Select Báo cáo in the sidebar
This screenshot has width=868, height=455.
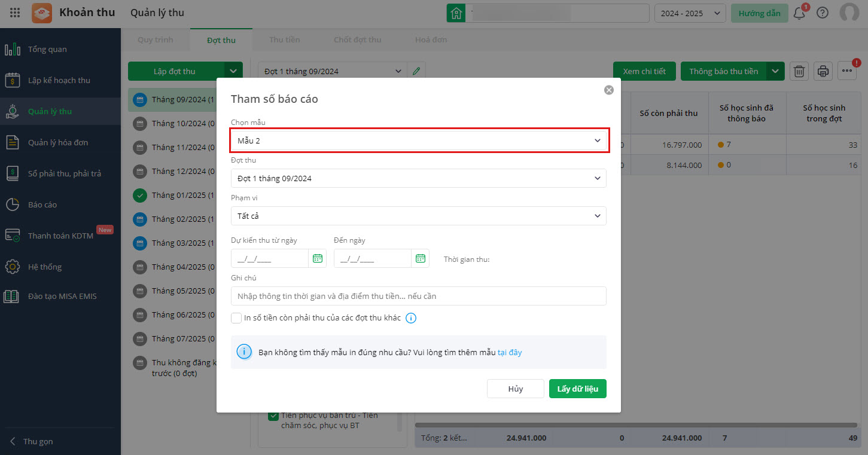(42, 204)
